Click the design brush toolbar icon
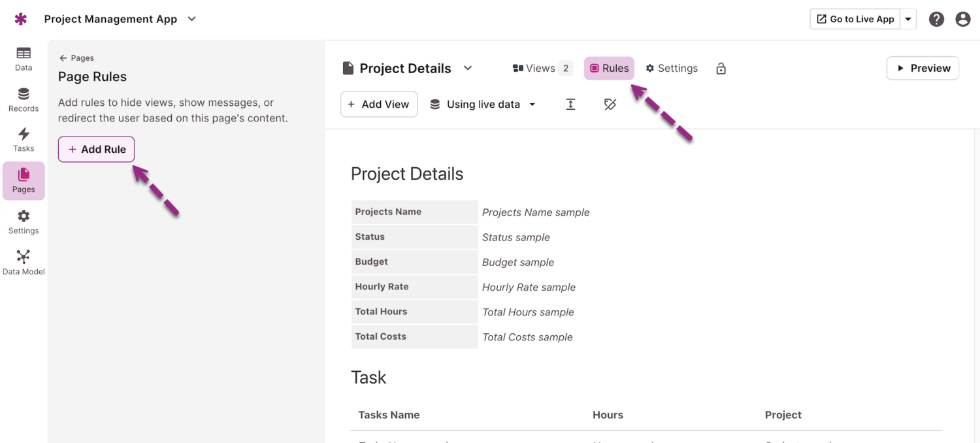This screenshot has width=980, height=443. (x=610, y=104)
